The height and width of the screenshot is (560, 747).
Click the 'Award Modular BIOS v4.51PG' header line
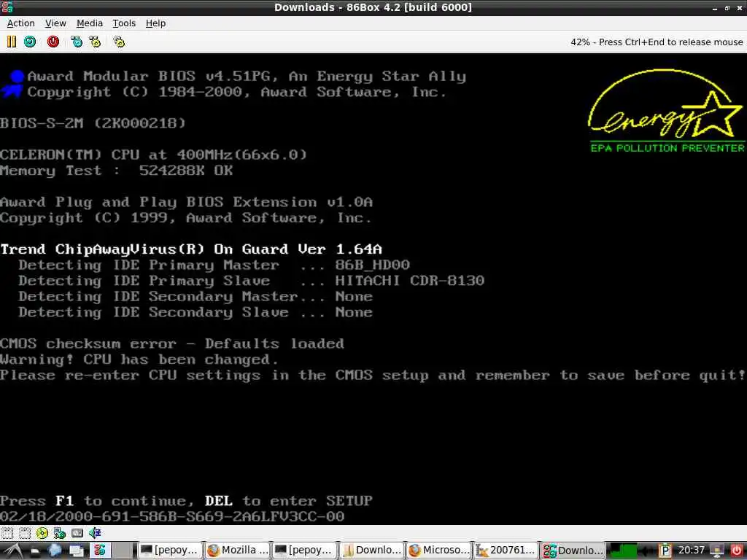247,76
